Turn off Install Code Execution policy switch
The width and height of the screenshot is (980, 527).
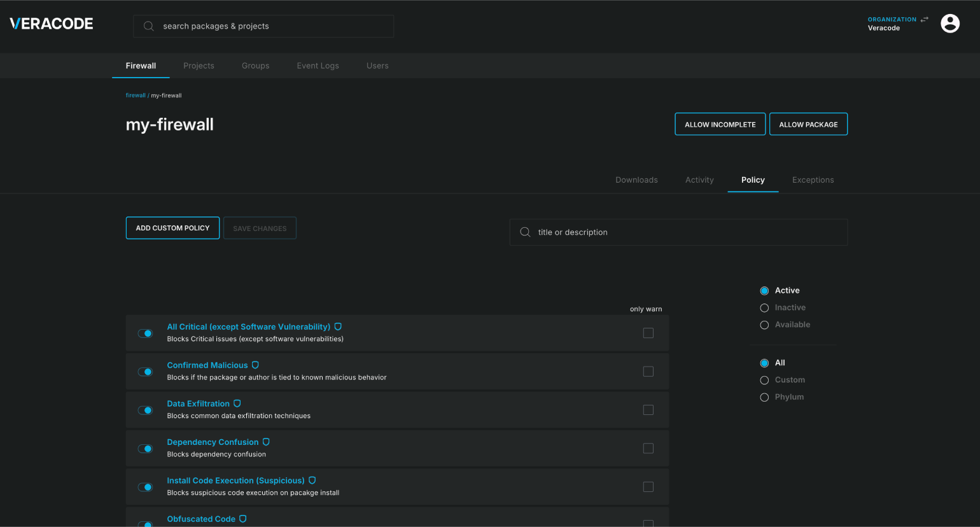pos(146,487)
